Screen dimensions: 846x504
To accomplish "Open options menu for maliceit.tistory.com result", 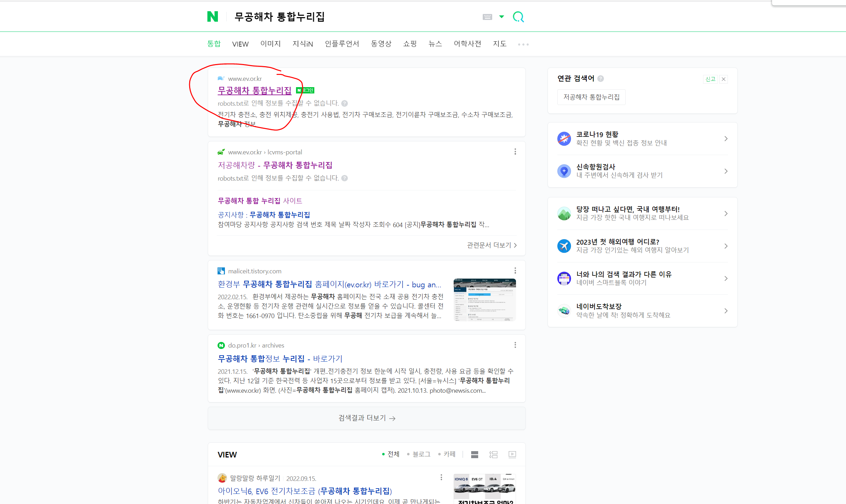I will click(x=515, y=271).
